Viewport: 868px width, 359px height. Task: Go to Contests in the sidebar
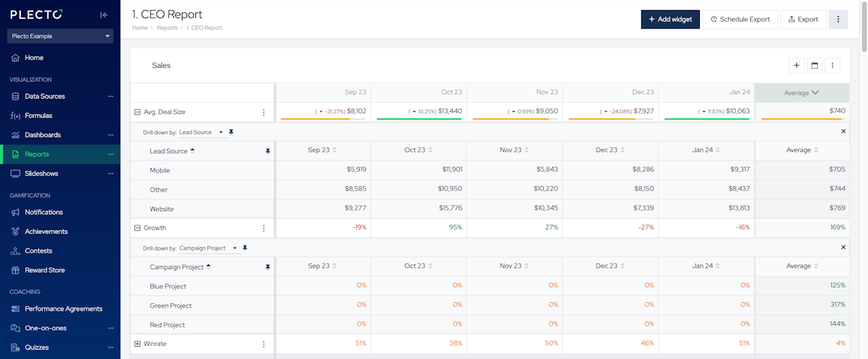(x=38, y=251)
